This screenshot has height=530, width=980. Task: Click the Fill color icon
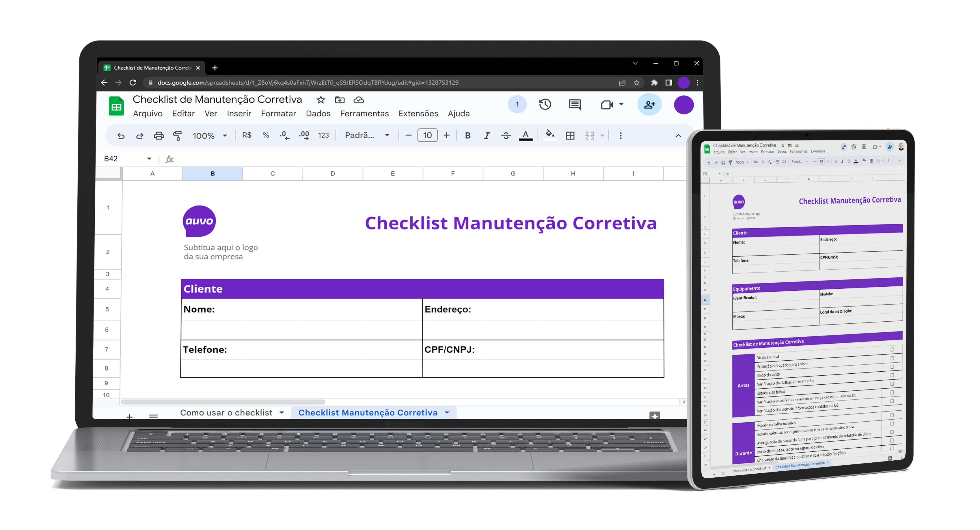(x=550, y=136)
